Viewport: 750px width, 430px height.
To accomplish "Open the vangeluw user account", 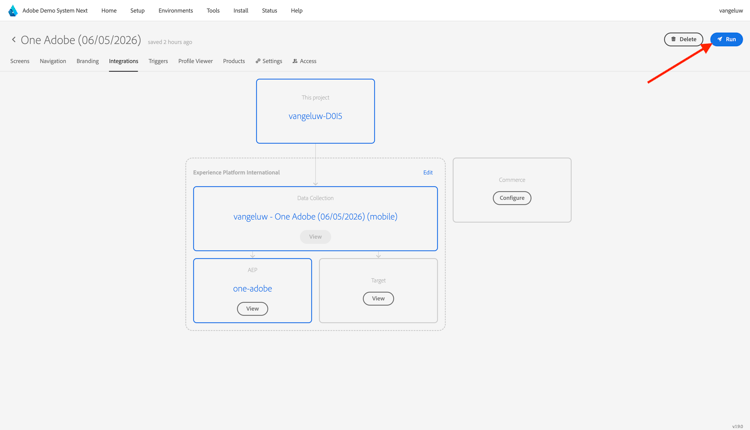I will 730,11.
